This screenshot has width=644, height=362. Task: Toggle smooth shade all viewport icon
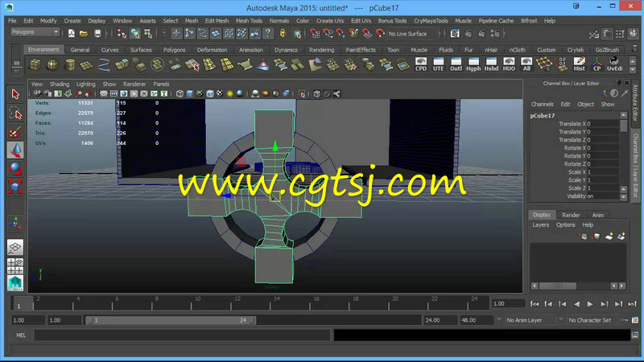[x=190, y=93]
